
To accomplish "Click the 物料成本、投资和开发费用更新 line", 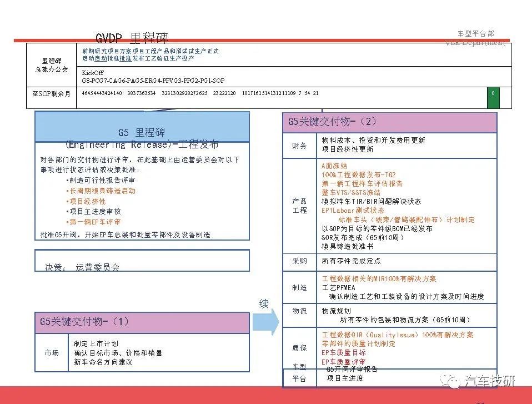I will click(373, 140).
